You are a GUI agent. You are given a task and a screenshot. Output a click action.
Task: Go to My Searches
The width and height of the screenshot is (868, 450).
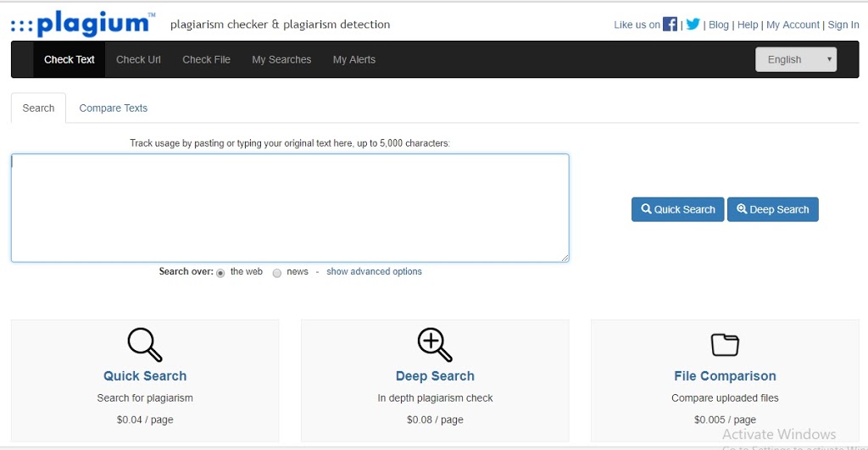[281, 59]
